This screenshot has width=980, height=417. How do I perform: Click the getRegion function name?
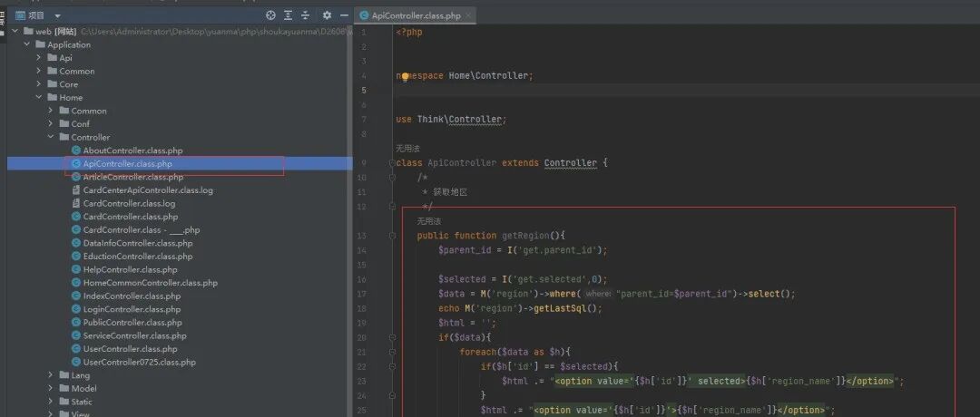525,236
